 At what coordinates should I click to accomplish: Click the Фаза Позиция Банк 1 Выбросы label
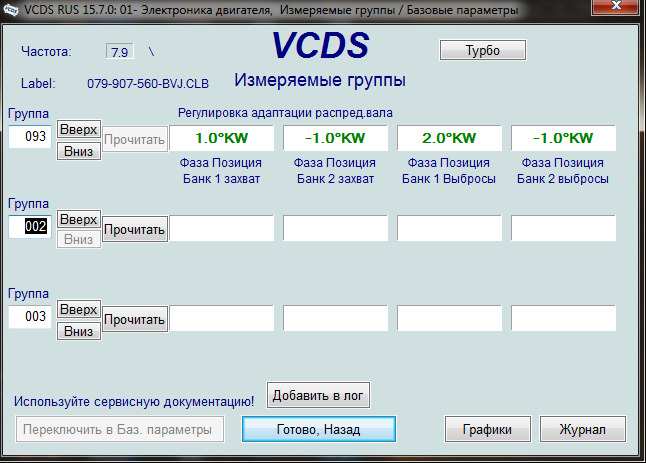coord(449,171)
